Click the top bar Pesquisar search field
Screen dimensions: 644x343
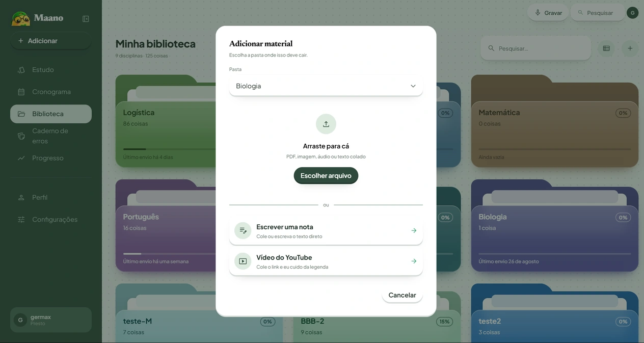pos(597,13)
